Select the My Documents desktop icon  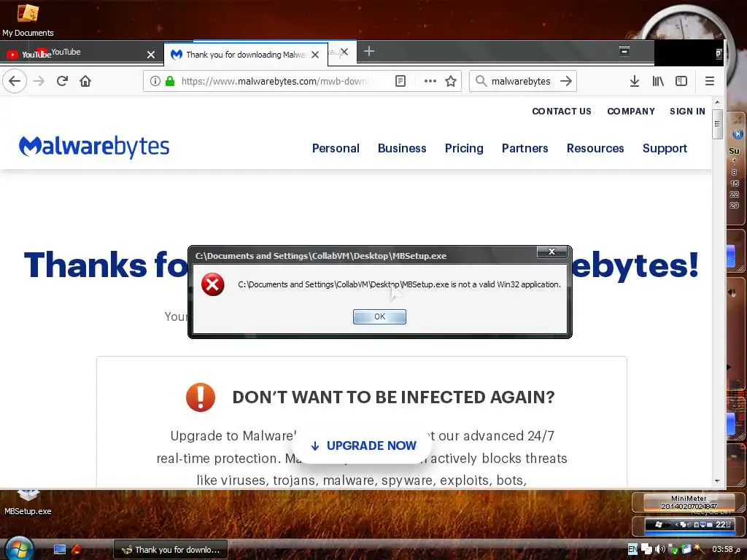(28, 20)
